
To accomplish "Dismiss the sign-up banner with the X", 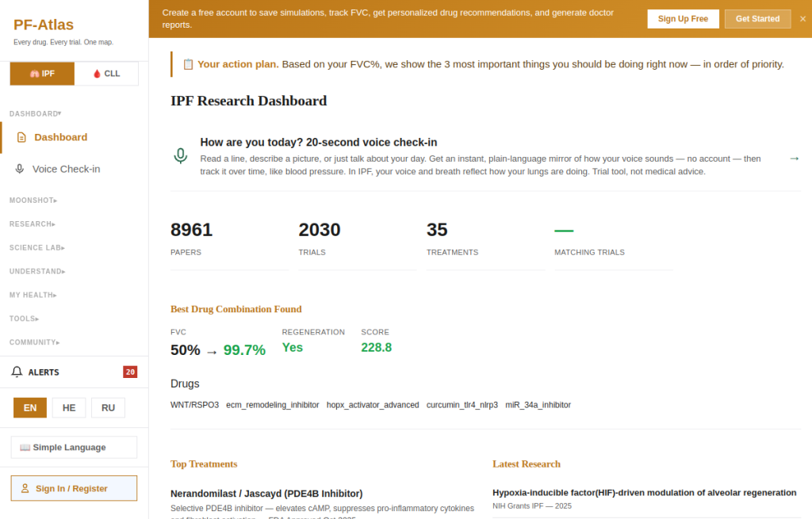I will (802, 19).
